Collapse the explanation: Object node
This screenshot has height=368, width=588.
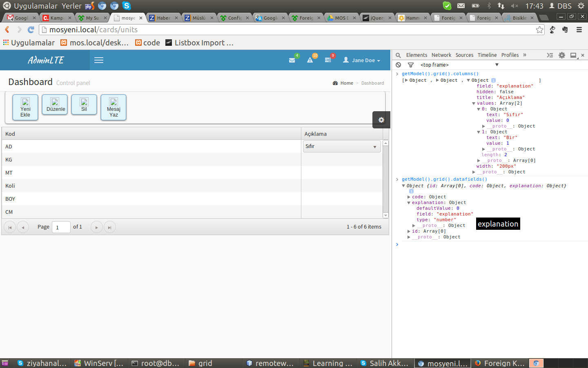coord(409,203)
